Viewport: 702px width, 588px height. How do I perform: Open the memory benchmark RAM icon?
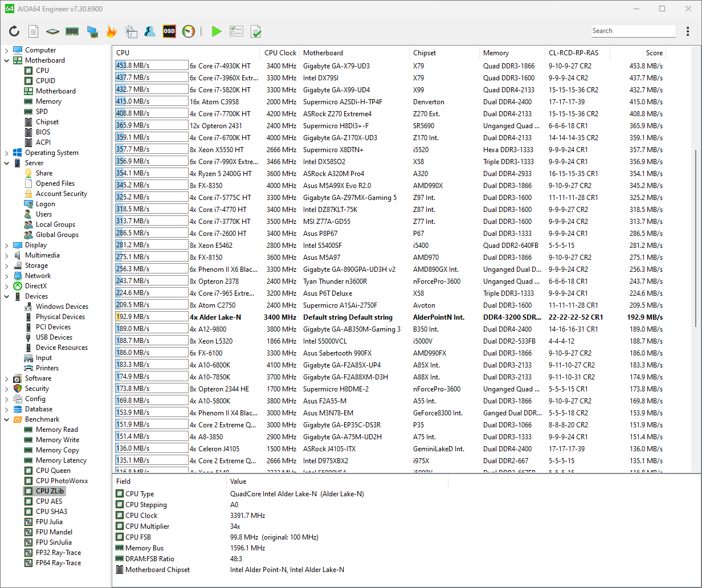(72, 31)
